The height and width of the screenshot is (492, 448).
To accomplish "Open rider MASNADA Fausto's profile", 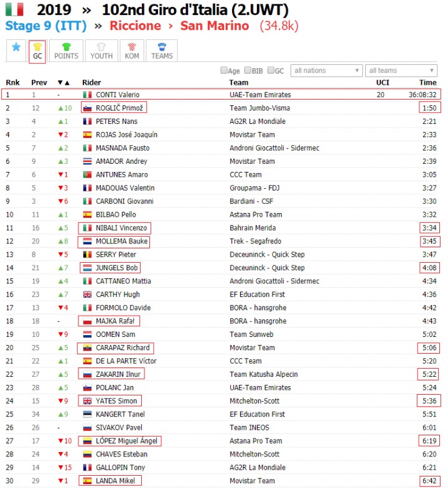I will click(123, 148).
